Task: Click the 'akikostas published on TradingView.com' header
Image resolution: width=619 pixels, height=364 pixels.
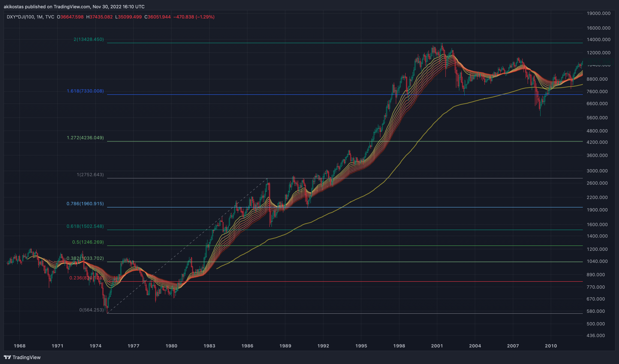Action: click(x=47, y=7)
